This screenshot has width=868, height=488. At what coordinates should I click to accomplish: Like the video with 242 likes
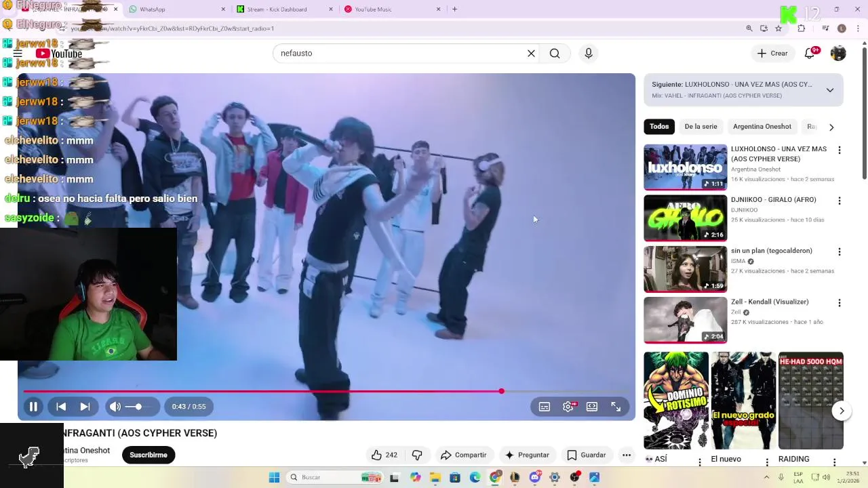384,455
